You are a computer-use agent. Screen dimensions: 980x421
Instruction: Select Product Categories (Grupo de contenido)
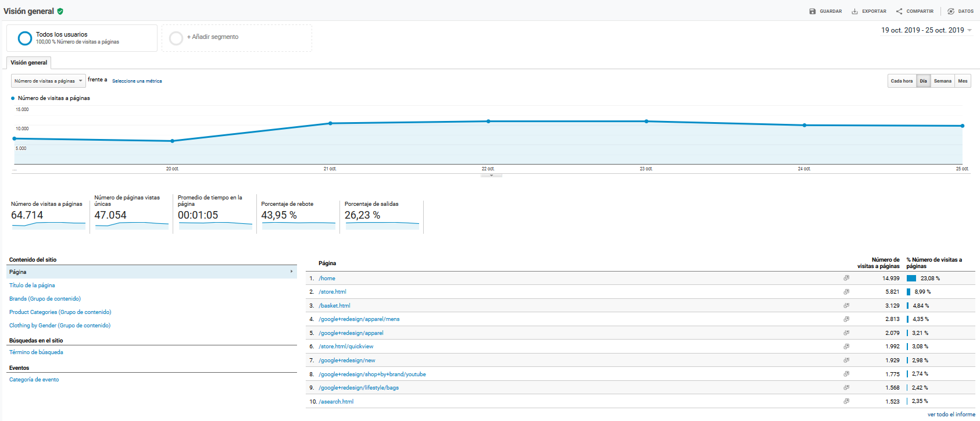point(60,312)
